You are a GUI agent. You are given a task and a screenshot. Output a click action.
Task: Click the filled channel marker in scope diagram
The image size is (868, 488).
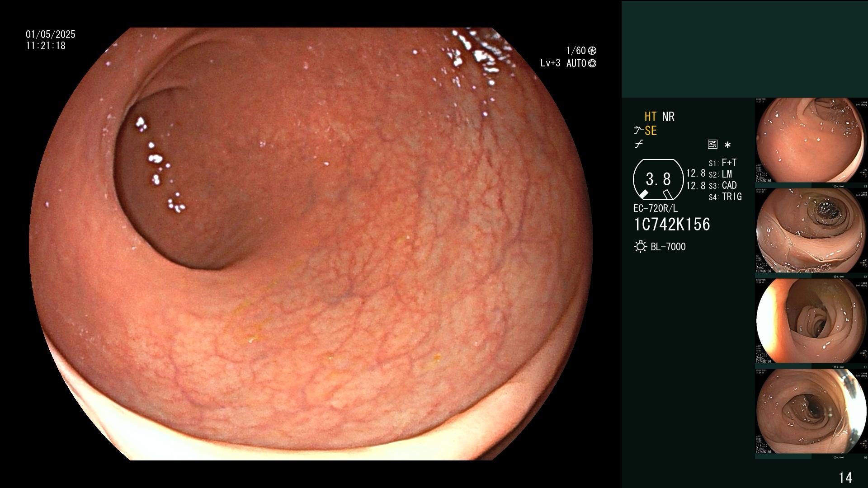click(x=643, y=194)
